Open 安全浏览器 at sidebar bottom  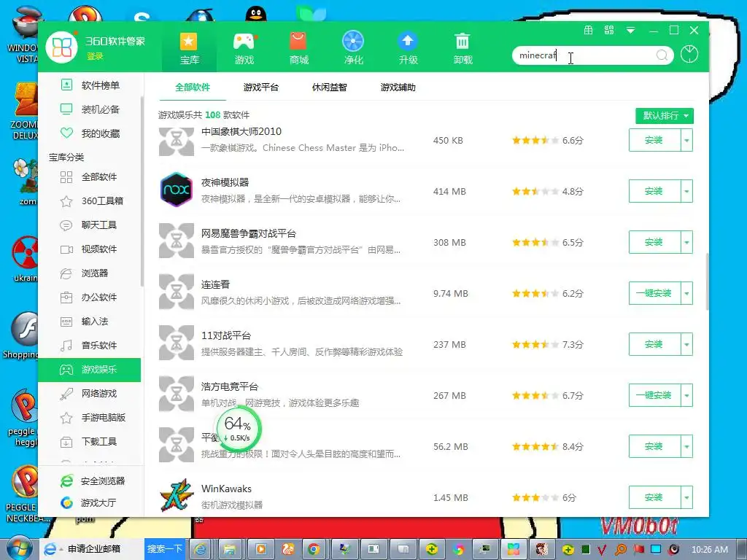[93, 481]
